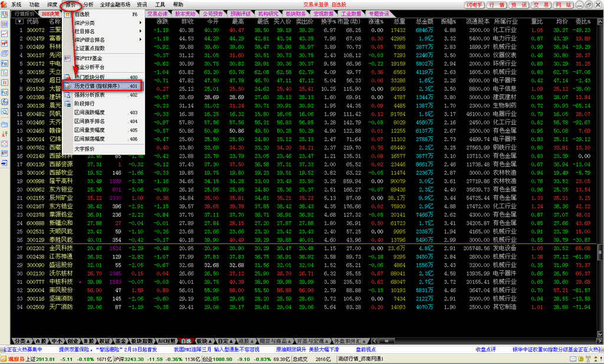Select 区间涨跌幅度 menu entry
This screenshot has width=604, height=364.
(104, 113)
